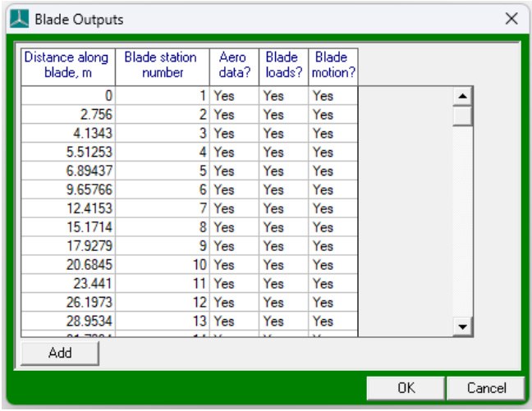Click the vertical scrollbar thumb

click(x=463, y=116)
